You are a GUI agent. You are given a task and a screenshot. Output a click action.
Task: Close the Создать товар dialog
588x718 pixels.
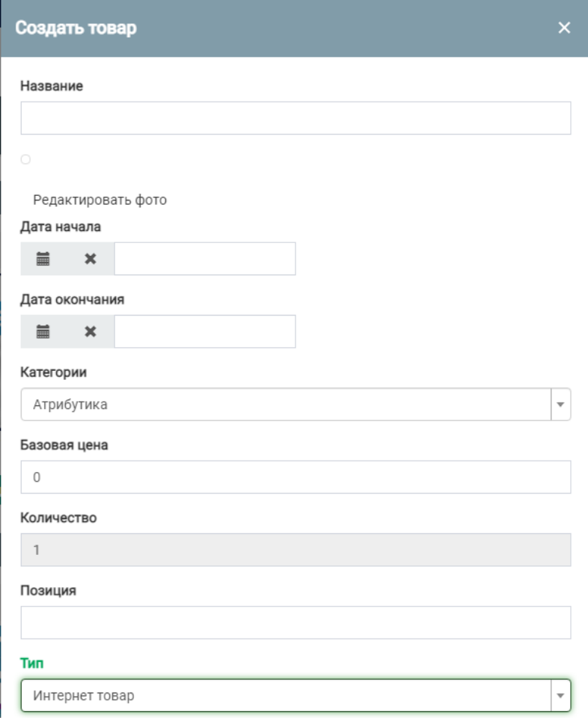click(x=564, y=28)
